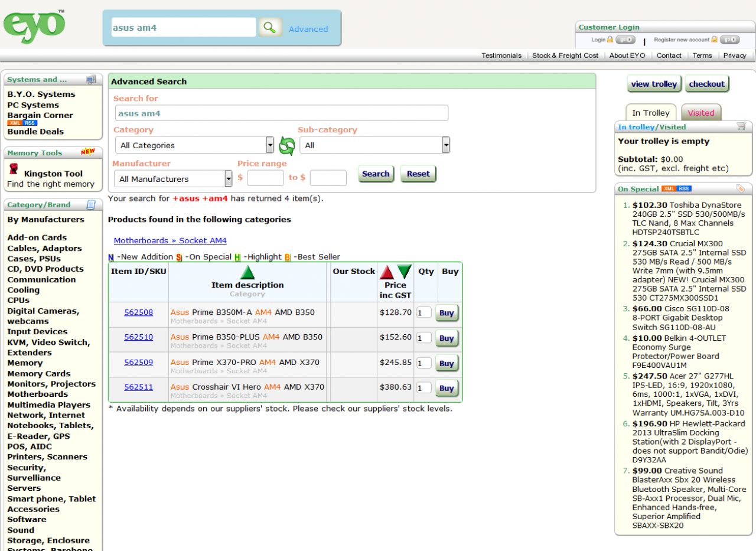756x551 pixels.
Task: Open the All Manufacturers dropdown
Action: (174, 178)
